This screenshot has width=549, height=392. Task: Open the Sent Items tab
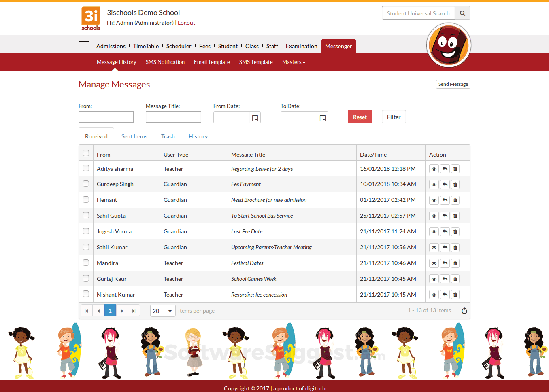[134, 137]
